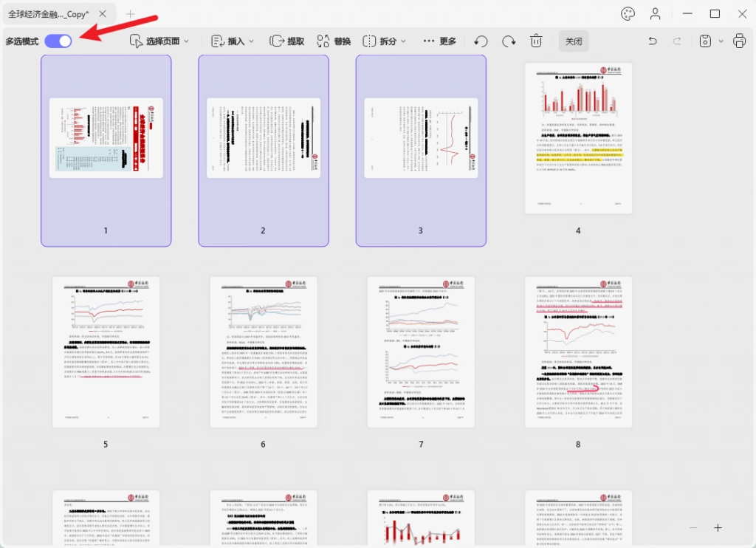Image resolution: width=756 pixels, height=548 pixels.
Task: Open the 拆分 (split) dropdown
Action: (x=384, y=41)
